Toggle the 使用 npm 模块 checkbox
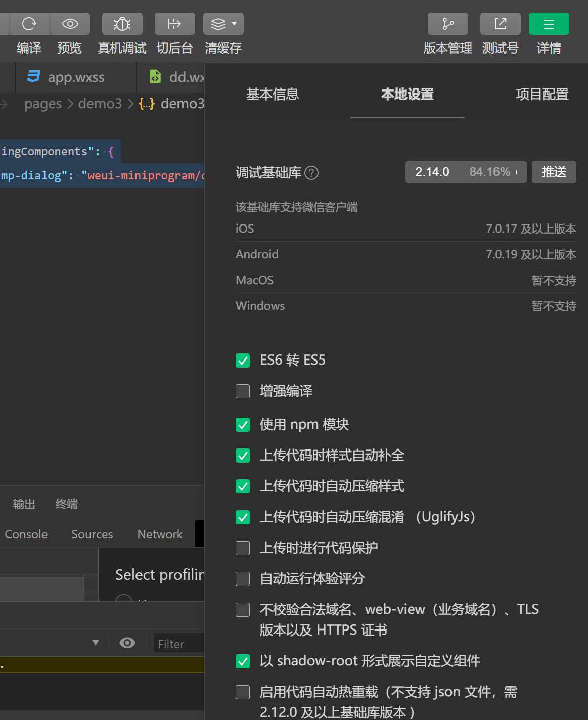Viewport: 588px width, 720px height. 243,425
